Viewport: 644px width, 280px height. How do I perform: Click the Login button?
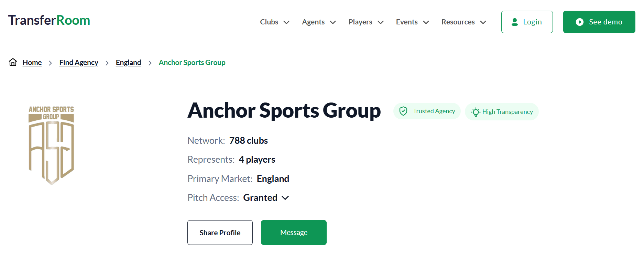[x=527, y=22]
